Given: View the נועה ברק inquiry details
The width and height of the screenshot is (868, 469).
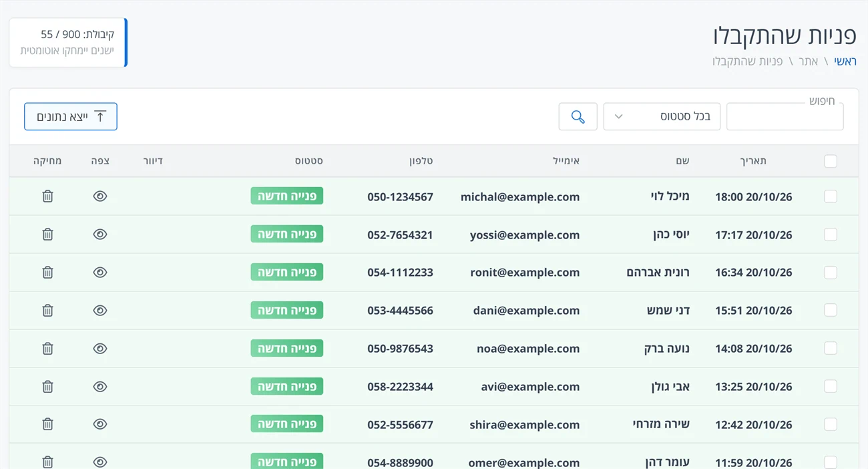Looking at the screenshot, I should pyautogui.click(x=100, y=349).
